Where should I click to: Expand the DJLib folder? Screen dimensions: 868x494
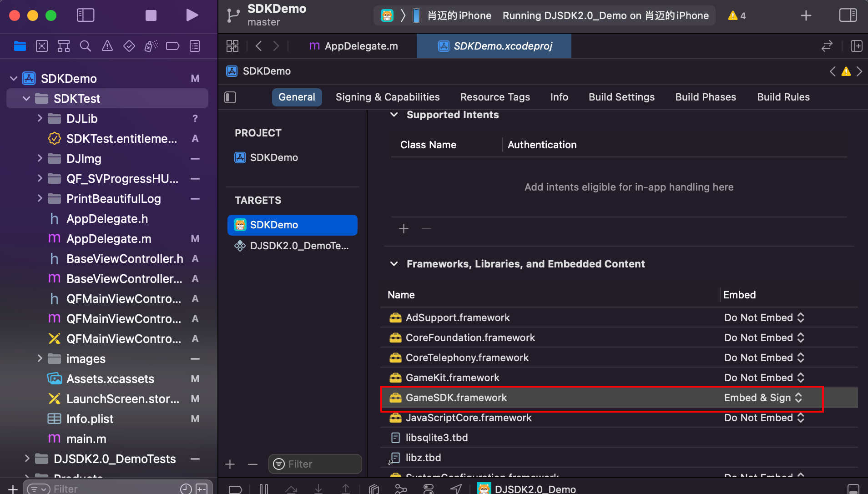point(40,119)
